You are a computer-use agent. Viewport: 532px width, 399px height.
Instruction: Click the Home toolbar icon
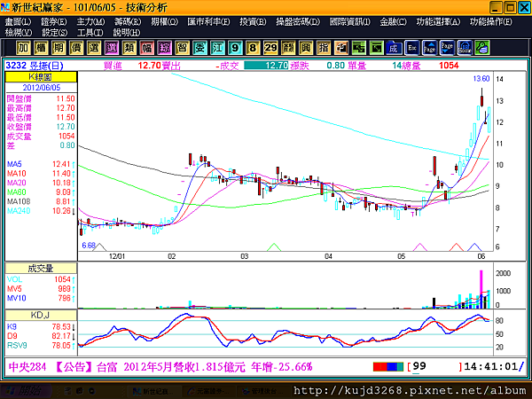pos(465,48)
